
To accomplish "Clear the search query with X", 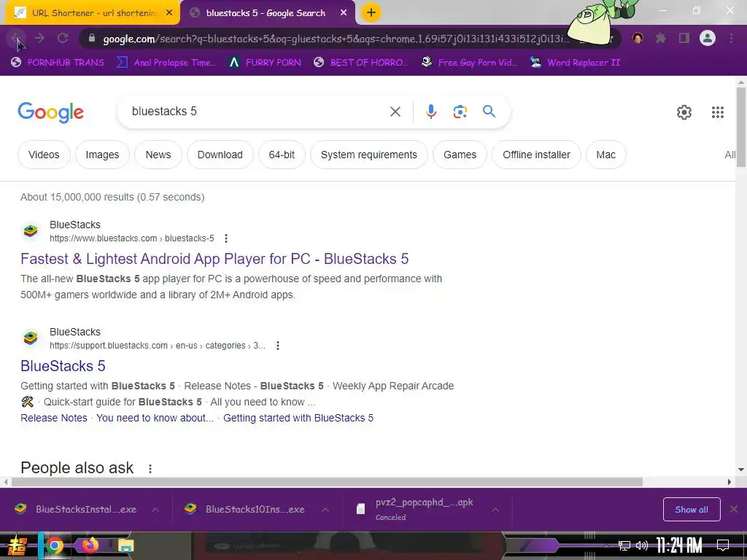I will tap(395, 112).
